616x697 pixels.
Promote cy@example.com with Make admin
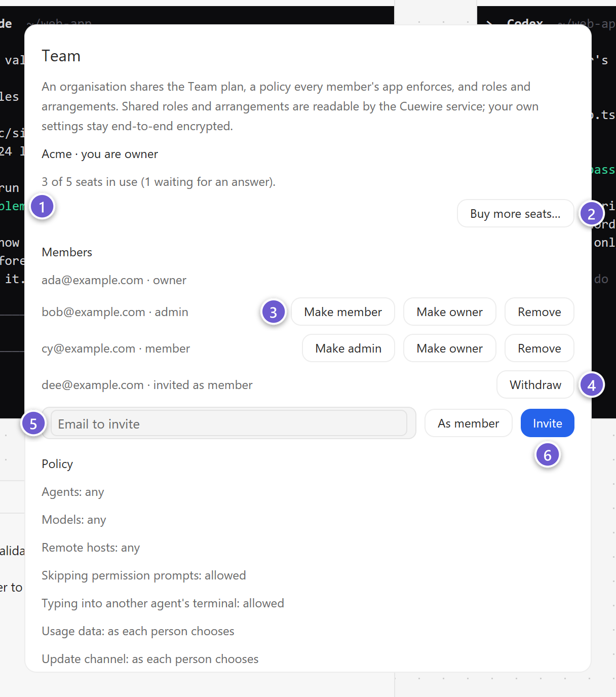[x=349, y=348]
